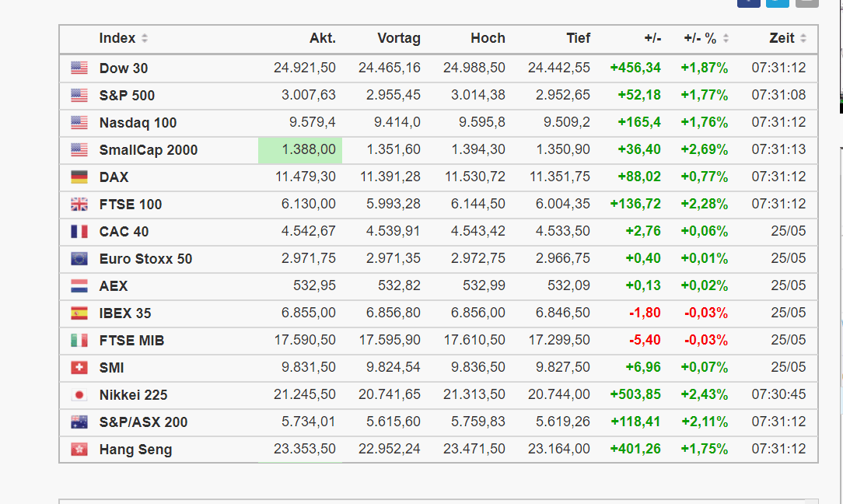Open the S&P 500 index link
The width and height of the screenshot is (843, 504).
coord(127,96)
